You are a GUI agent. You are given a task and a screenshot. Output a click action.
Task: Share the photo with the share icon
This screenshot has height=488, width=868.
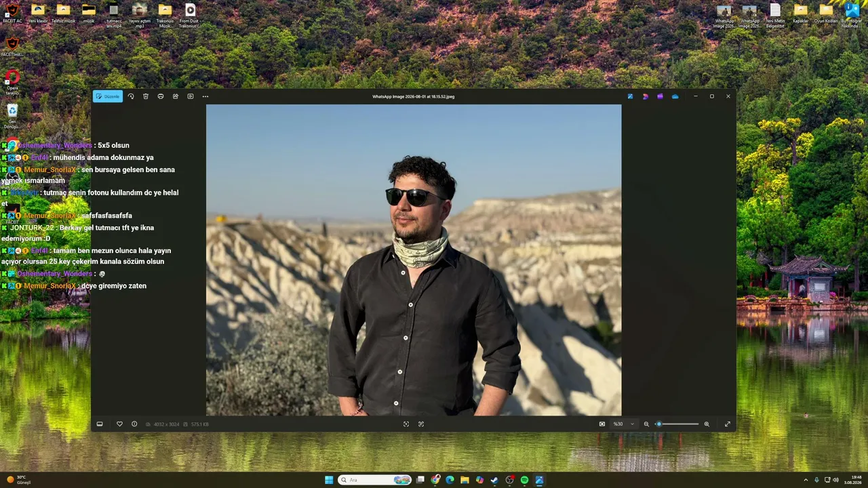176,96
